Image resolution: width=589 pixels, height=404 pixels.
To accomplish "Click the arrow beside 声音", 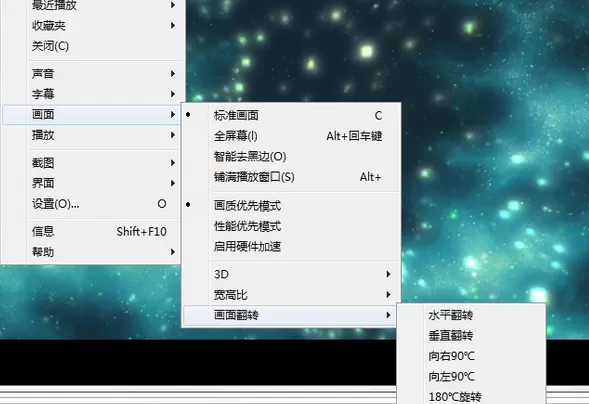I will pyautogui.click(x=173, y=74).
